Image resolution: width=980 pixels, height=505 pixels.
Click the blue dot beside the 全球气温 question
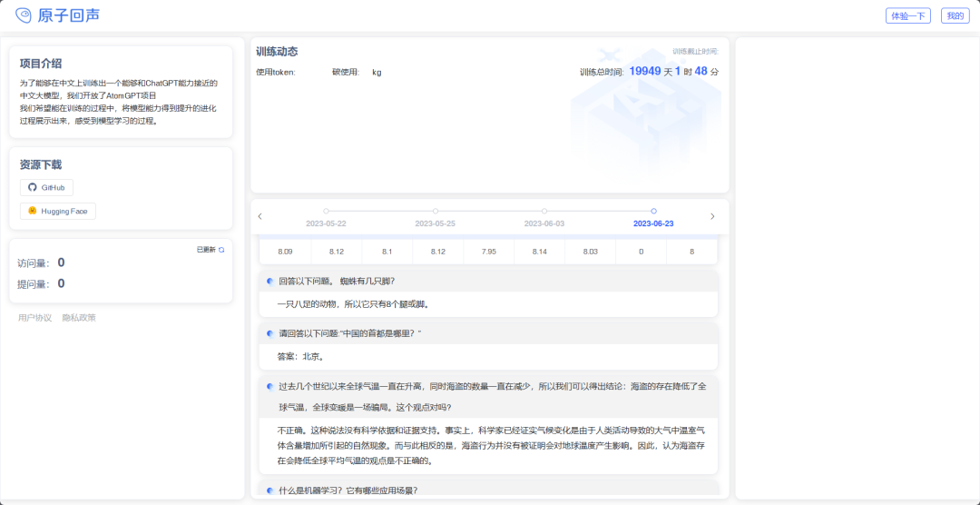click(269, 386)
